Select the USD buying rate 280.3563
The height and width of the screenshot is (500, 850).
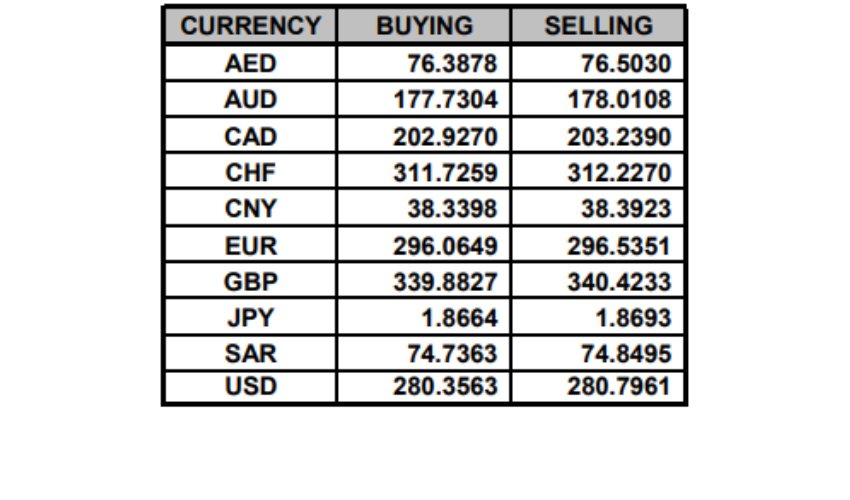tap(444, 385)
